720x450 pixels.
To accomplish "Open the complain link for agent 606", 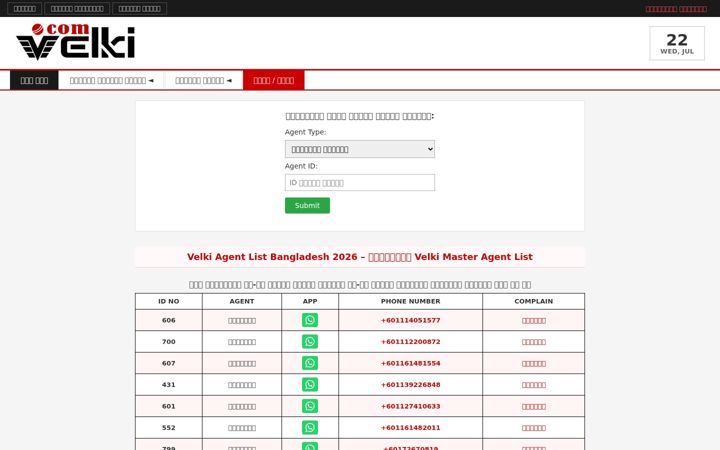I will point(534,321).
